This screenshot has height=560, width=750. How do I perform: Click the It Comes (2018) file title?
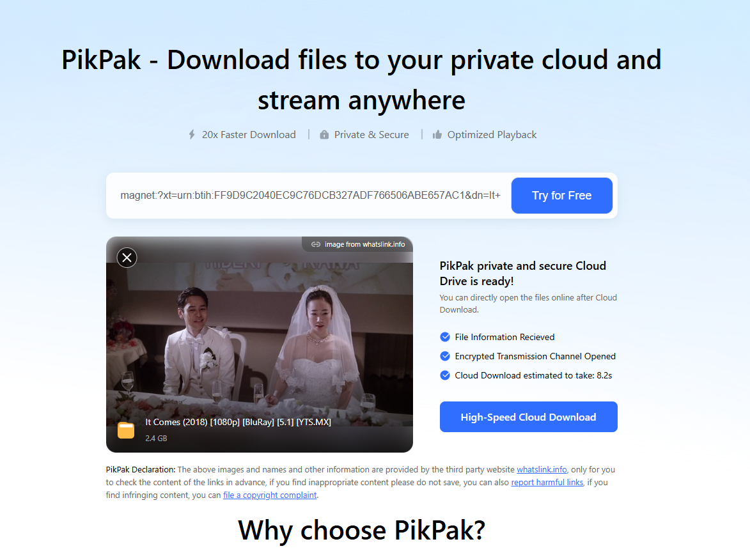tap(238, 423)
